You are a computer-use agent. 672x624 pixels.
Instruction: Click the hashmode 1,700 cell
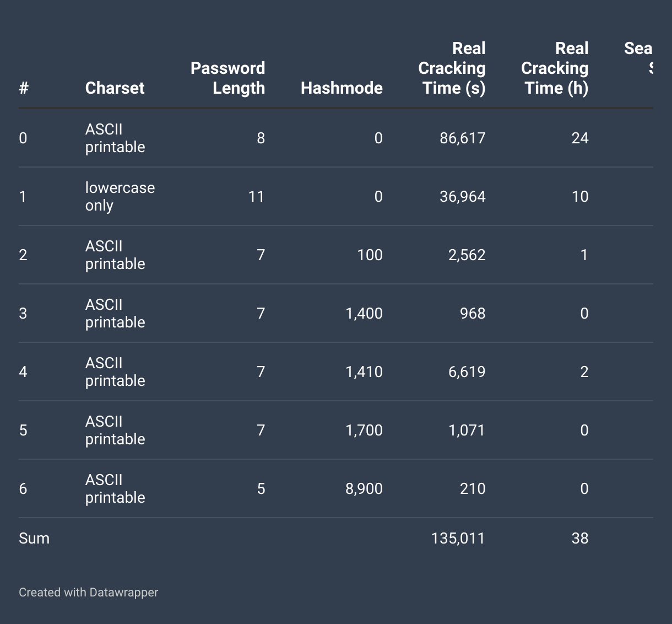pos(364,430)
